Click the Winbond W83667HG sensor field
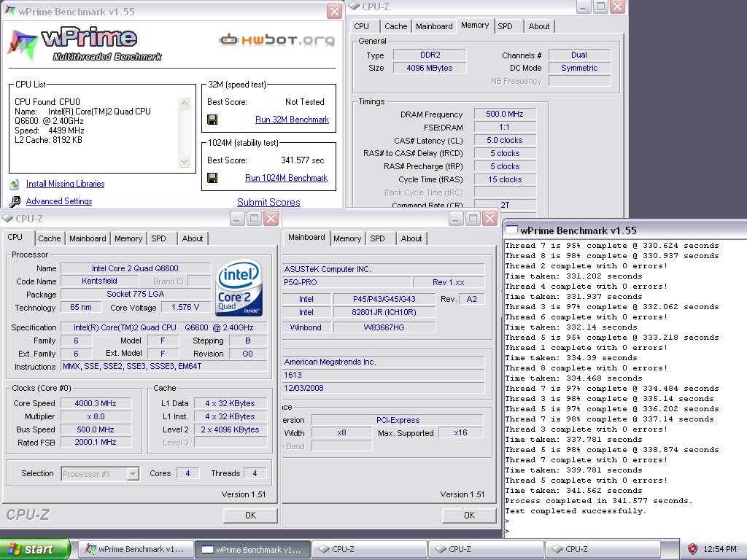 pyautogui.click(x=384, y=327)
